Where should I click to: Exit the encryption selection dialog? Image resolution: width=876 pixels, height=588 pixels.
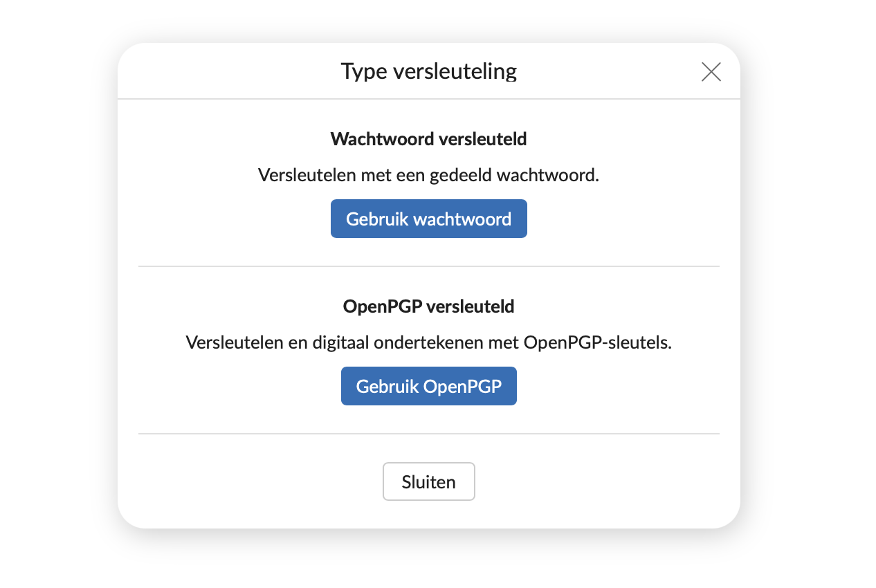428,481
